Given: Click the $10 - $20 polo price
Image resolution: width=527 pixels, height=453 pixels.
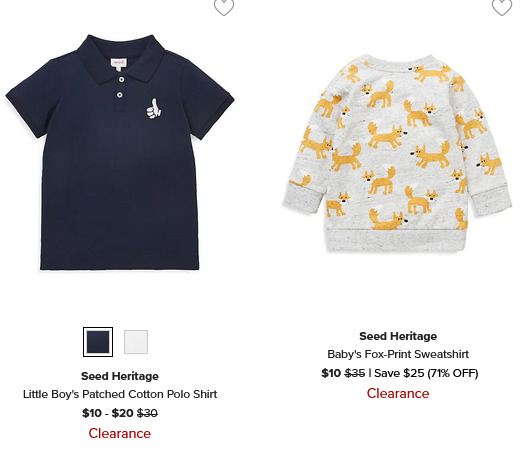Looking at the screenshot, I should [x=108, y=413].
